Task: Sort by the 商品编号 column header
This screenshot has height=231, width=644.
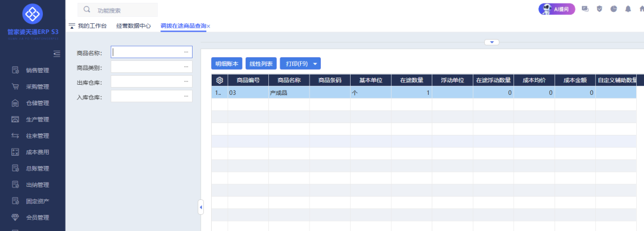Action: click(248, 80)
